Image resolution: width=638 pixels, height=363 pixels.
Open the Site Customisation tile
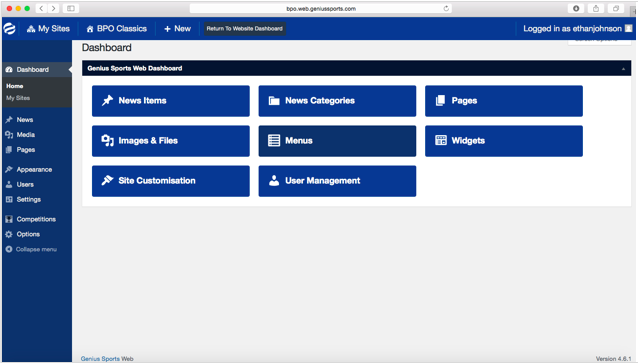[x=171, y=181]
